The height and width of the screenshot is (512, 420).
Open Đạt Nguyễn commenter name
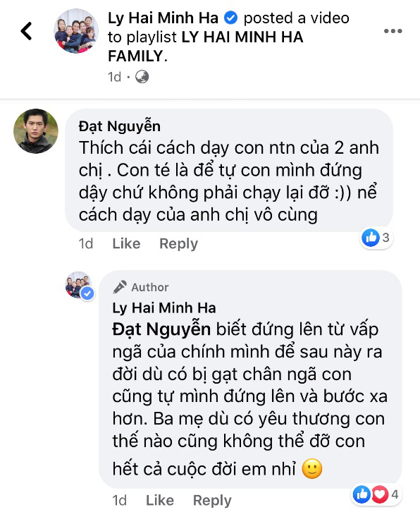pyautogui.click(x=119, y=126)
